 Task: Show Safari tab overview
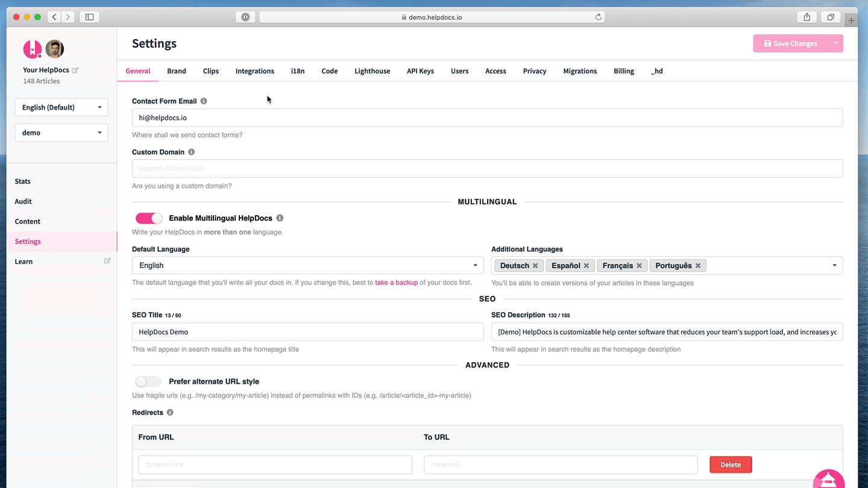831,17
